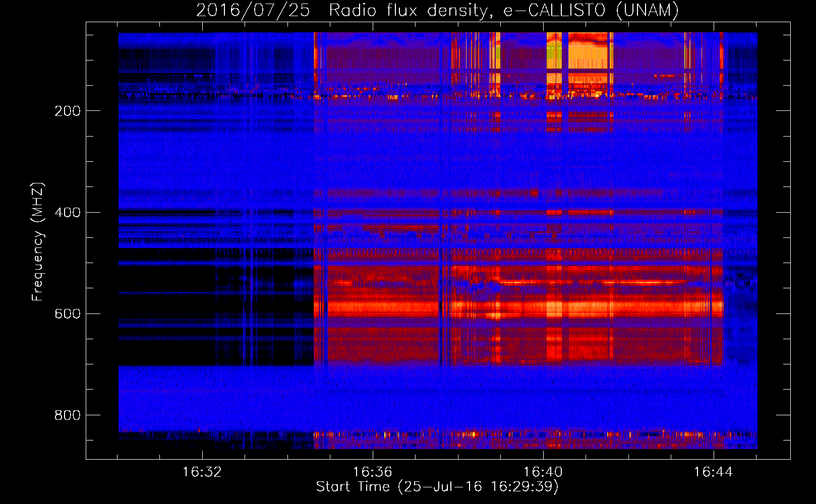The height and width of the screenshot is (504, 816).
Task: Click the date '2016/07/25' in the title
Action: coord(253,10)
